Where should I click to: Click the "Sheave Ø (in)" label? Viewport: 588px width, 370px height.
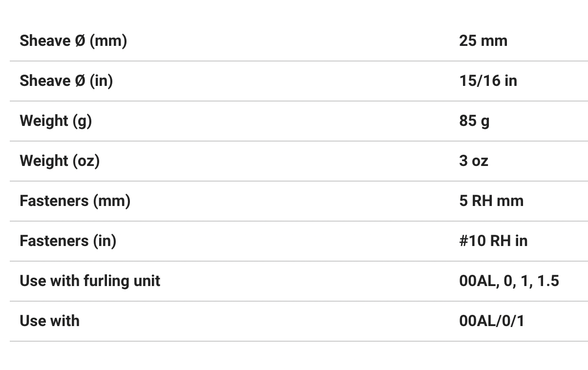pos(66,81)
